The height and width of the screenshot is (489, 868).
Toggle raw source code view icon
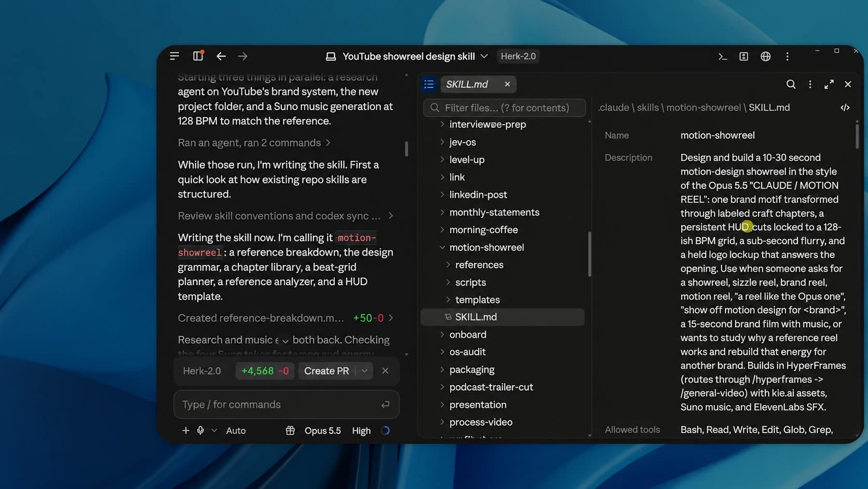[x=845, y=108]
